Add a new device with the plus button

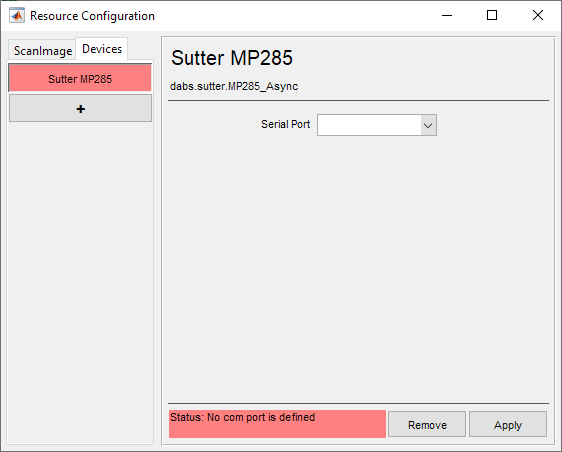(80, 108)
